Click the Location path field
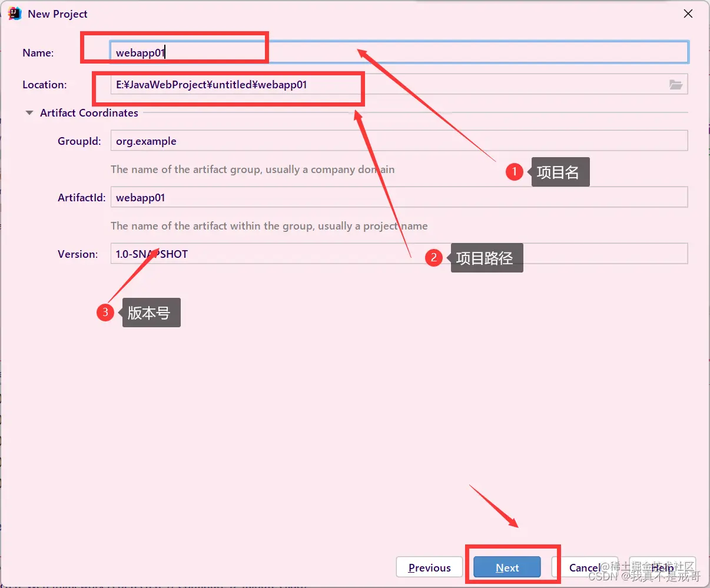710x588 pixels. coord(399,84)
